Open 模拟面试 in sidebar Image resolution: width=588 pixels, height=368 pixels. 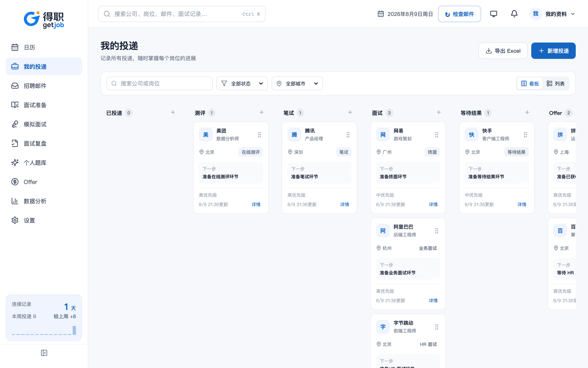tap(44, 124)
